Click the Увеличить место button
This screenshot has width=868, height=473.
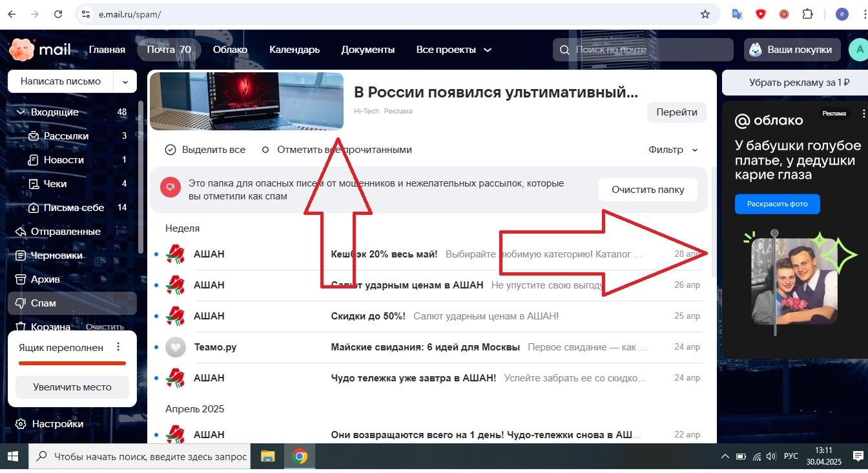[x=72, y=387]
